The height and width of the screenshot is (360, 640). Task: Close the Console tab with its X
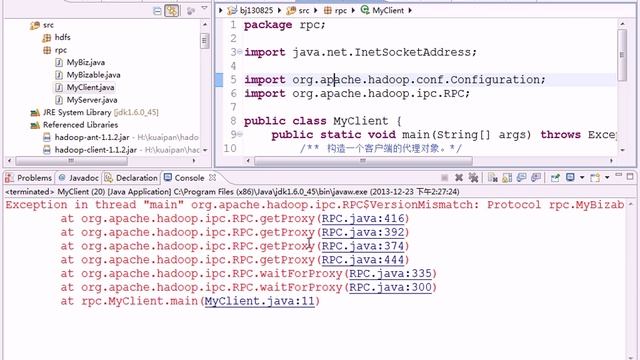212,178
